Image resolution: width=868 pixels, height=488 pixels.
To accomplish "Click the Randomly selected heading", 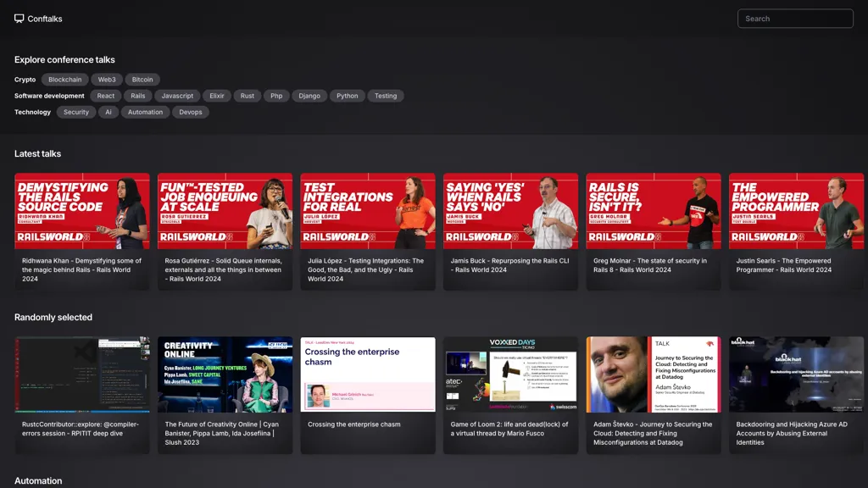I will tap(53, 317).
